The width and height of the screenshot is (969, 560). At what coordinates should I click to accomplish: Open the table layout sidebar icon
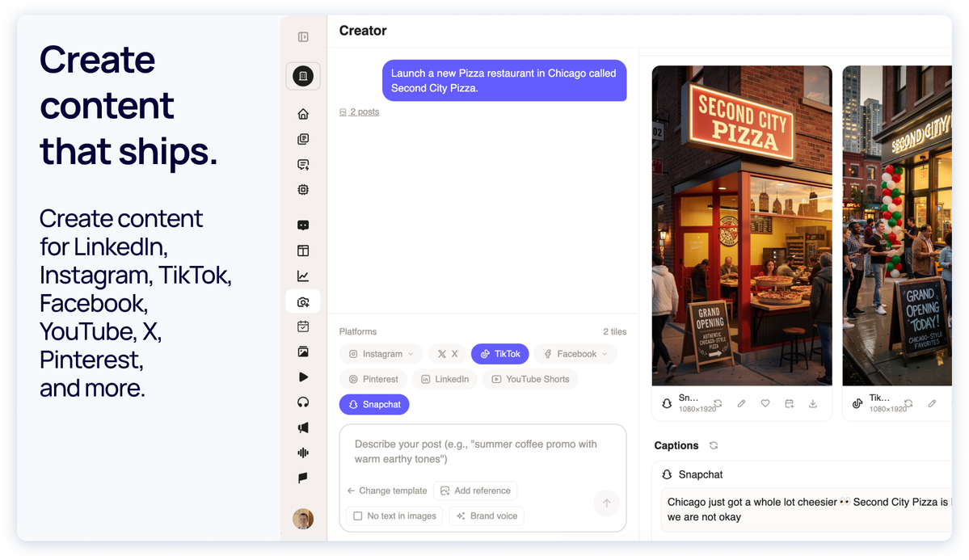click(x=303, y=251)
